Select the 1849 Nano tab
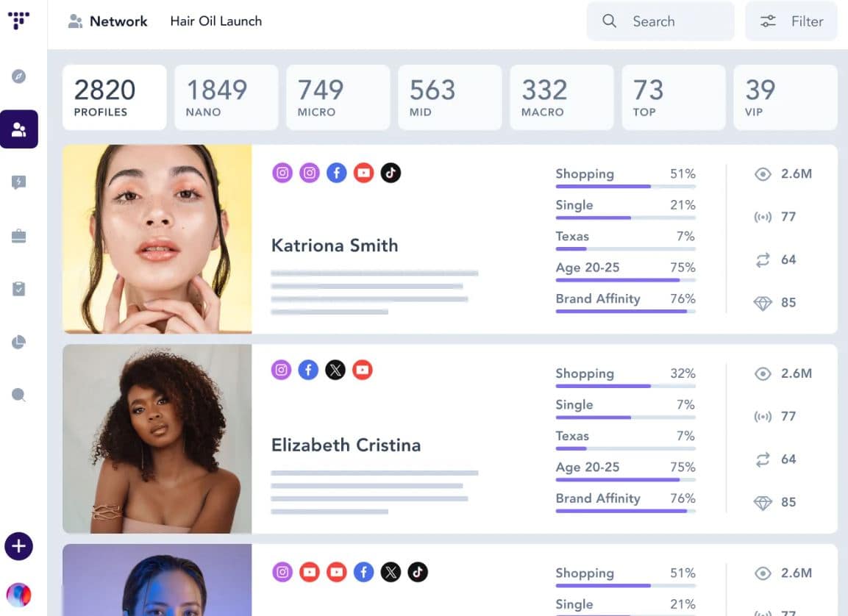 pos(226,97)
